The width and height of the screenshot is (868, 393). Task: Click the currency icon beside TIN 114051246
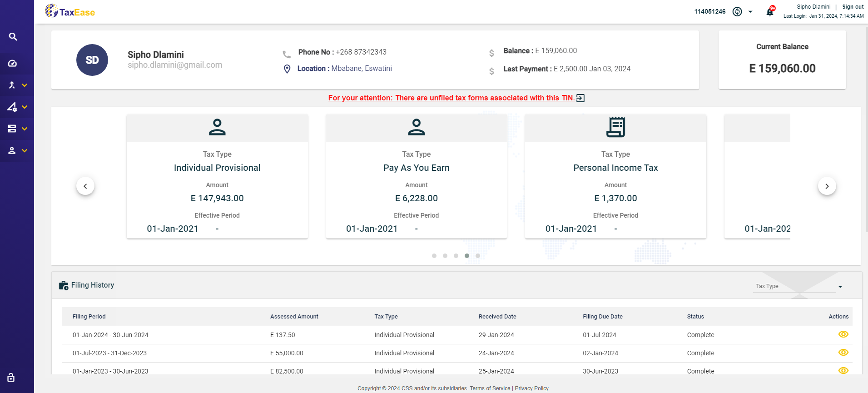[737, 12]
